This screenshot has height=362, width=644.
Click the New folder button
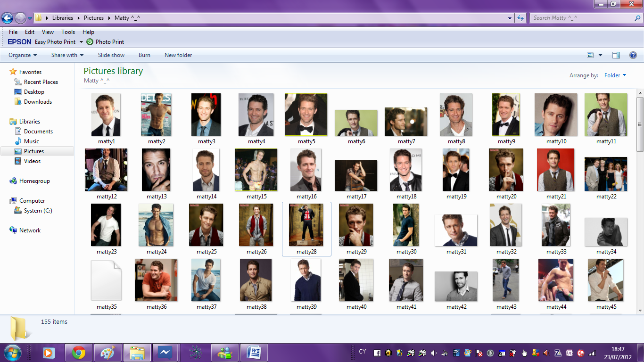[178, 55]
